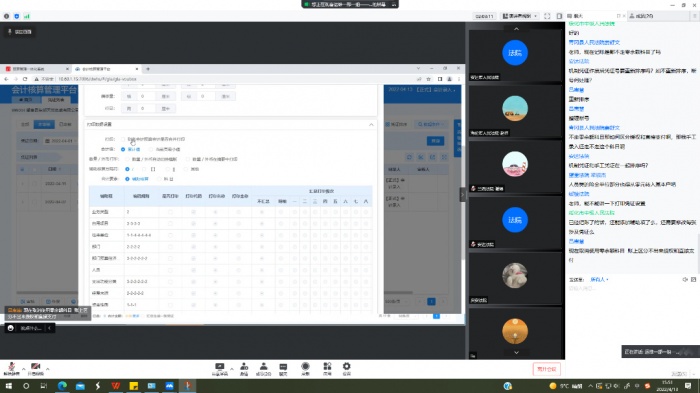
Task: Collapse the participant video strip handle
Action: (462, 195)
